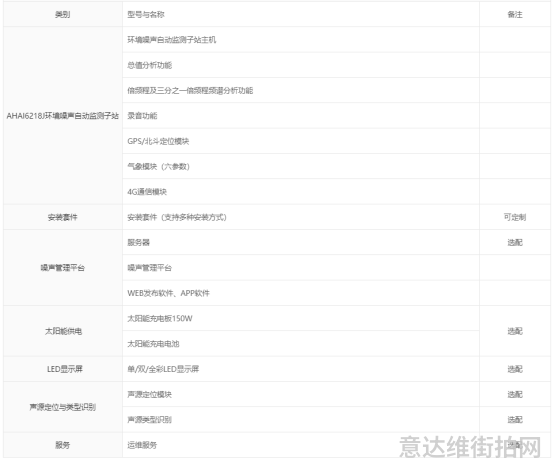Click the 备注 column header
This screenshot has width=554, height=460.
click(515, 14)
